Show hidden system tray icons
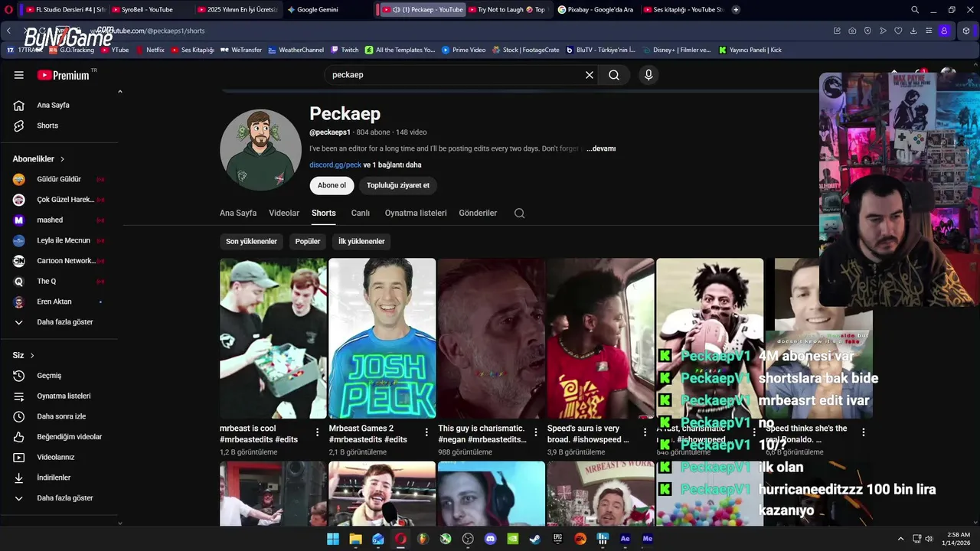The image size is (980, 551). pyautogui.click(x=900, y=539)
